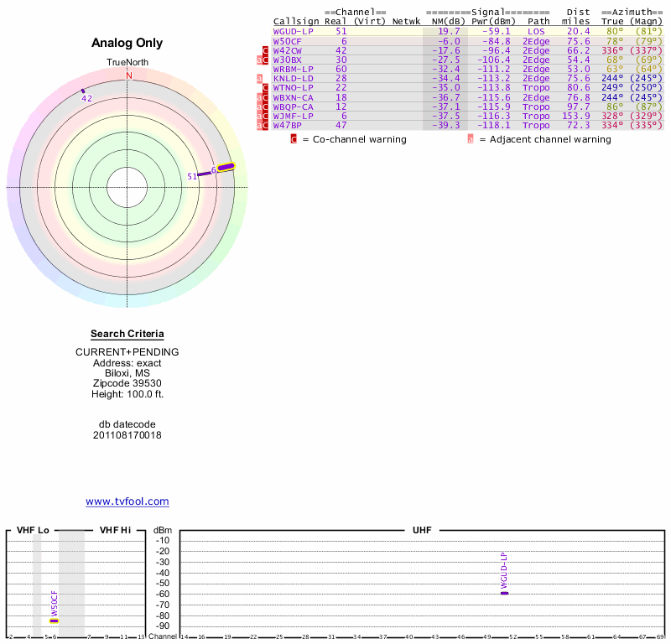Click the red N true north marker
The height and width of the screenshot is (644, 671).
(x=129, y=75)
